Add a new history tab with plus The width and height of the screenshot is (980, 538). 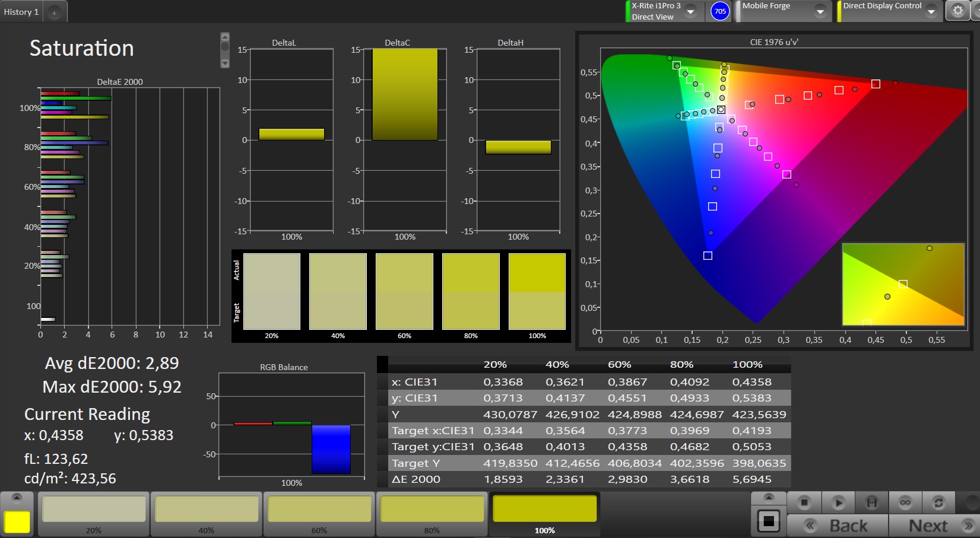click(54, 12)
